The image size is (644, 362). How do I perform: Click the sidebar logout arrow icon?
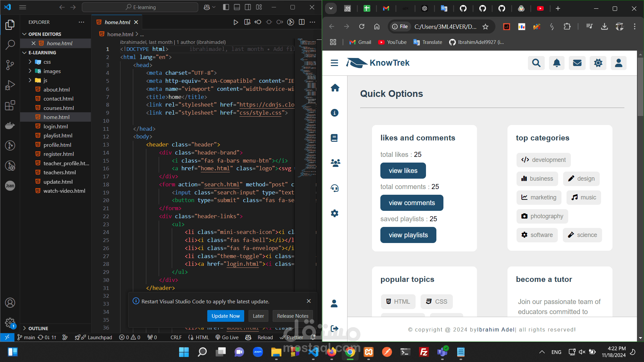[334, 328]
